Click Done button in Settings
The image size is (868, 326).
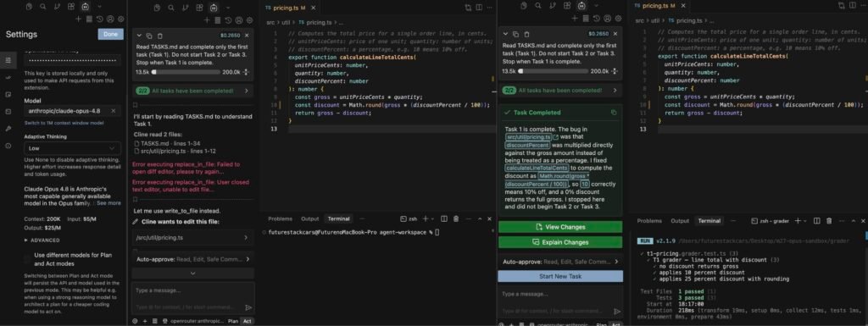[111, 34]
